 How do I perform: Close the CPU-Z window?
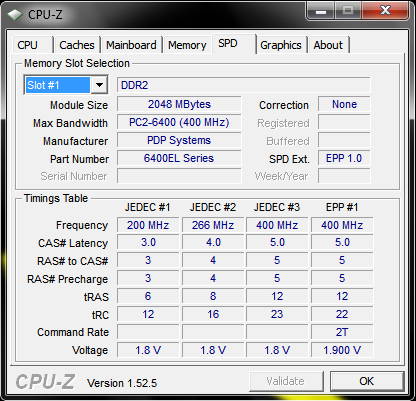[x=385, y=11]
